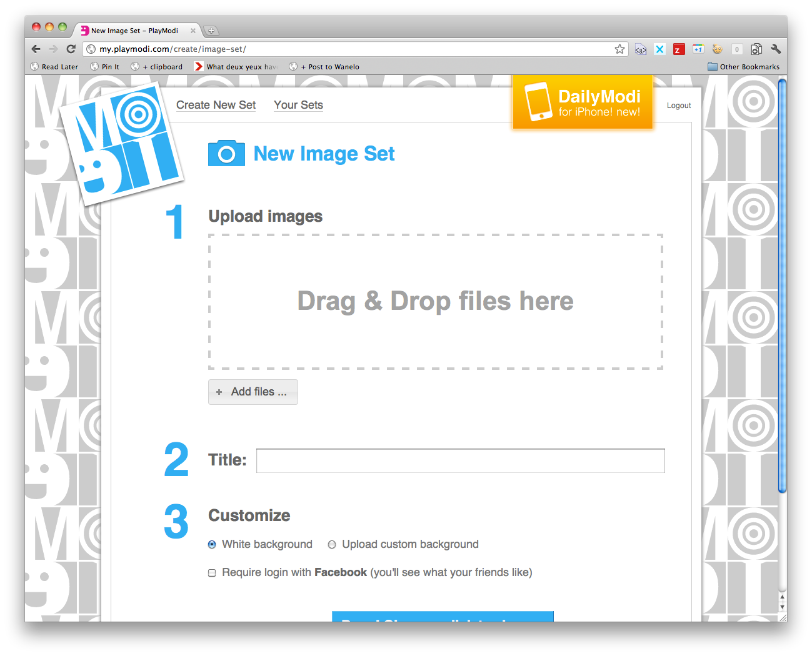Open the PlayModi camera icon by New Image Set

(226, 153)
